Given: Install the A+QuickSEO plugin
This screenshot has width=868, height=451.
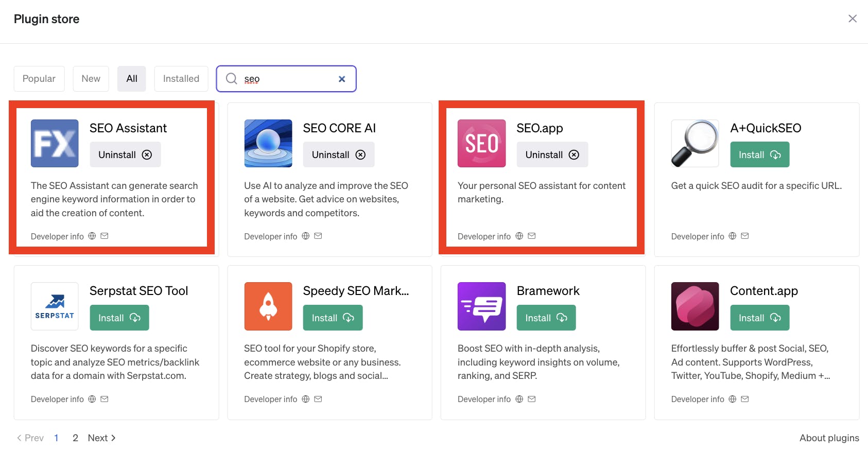Looking at the screenshot, I should point(760,154).
